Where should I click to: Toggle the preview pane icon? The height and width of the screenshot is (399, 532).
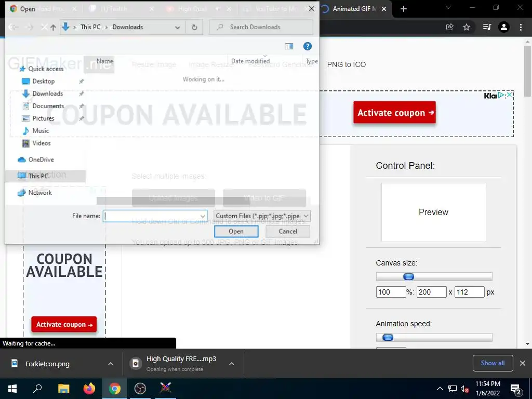point(289,46)
